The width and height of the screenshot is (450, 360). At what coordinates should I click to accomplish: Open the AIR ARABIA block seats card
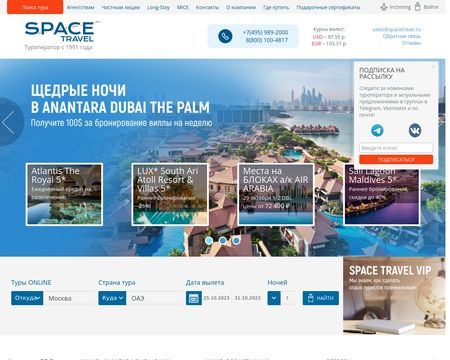(x=276, y=194)
